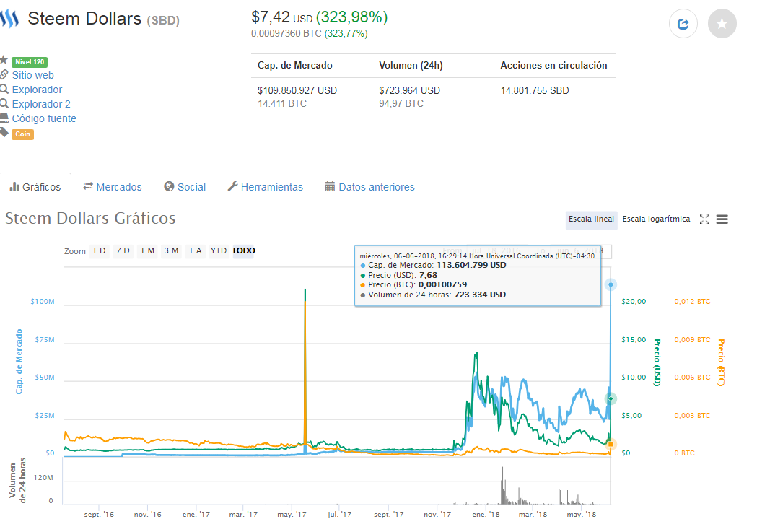Set chart zoom to 1 A

195,250
